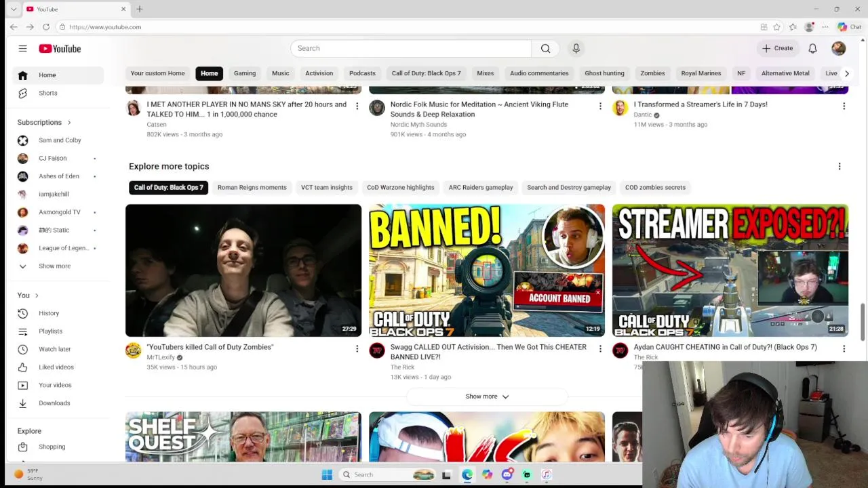
Task: Click browser back arrow
Action: tap(14, 27)
